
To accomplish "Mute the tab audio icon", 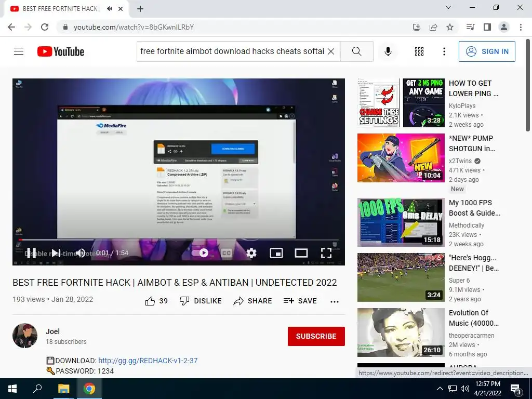I will click(x=109, y=9).
